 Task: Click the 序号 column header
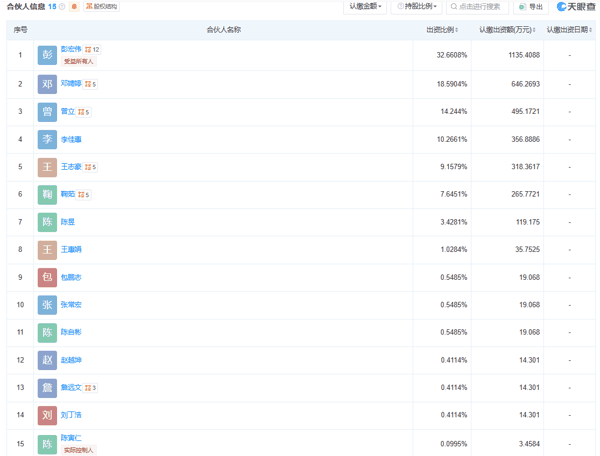pyautogui.click(x=20, y=30)
